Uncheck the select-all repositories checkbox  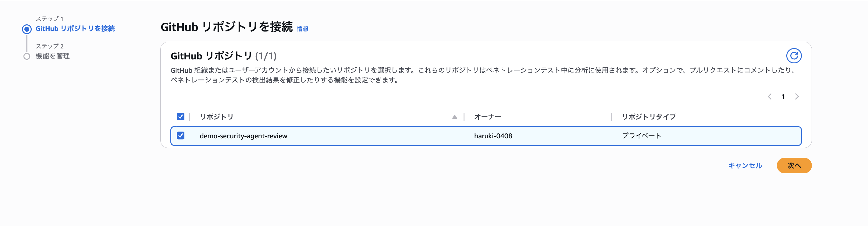click(x=181, y=117)
